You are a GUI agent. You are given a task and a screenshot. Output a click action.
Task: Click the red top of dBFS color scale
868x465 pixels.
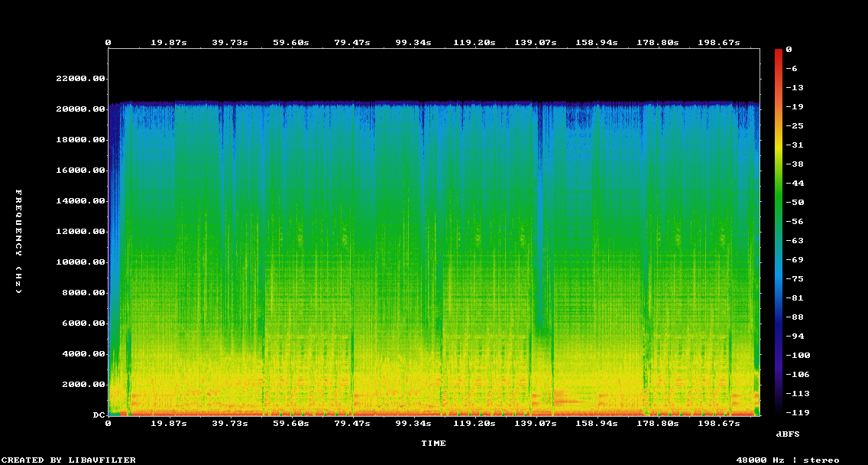click(779, 51)
